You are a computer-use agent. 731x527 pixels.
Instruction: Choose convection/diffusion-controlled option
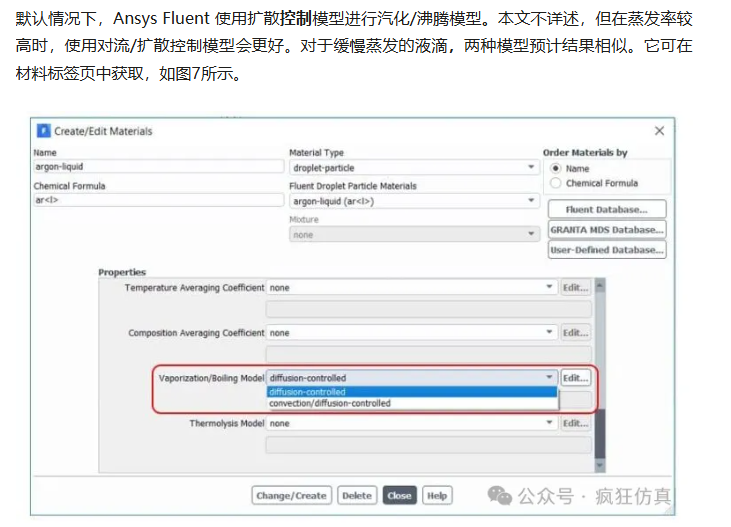(412, 403)
